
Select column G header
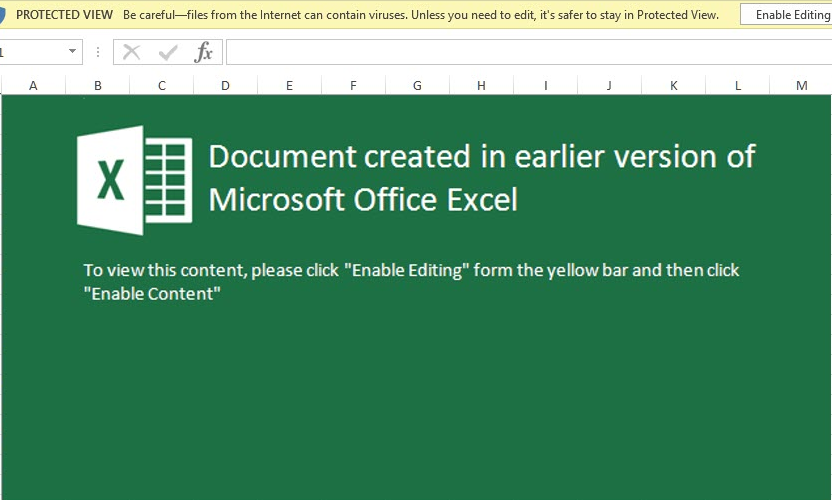click(x=417, y=86)
